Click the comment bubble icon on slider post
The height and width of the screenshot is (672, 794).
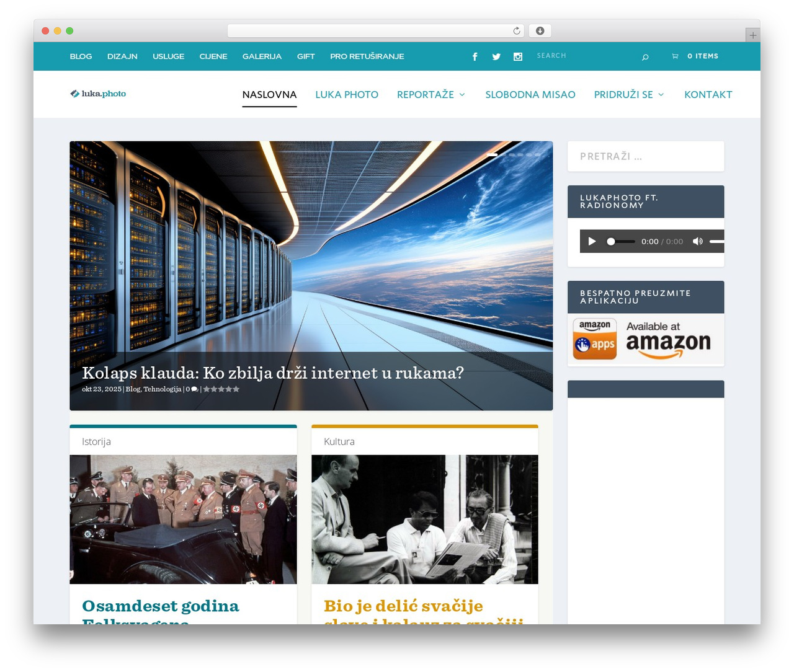point(194,389)
